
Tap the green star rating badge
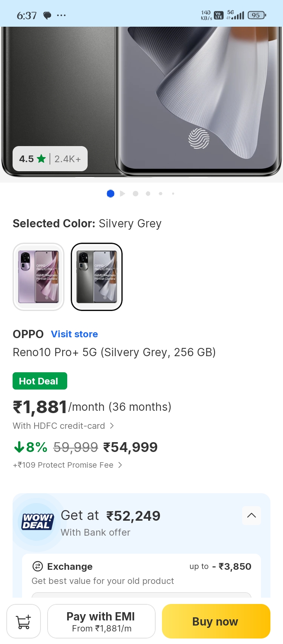41,159
